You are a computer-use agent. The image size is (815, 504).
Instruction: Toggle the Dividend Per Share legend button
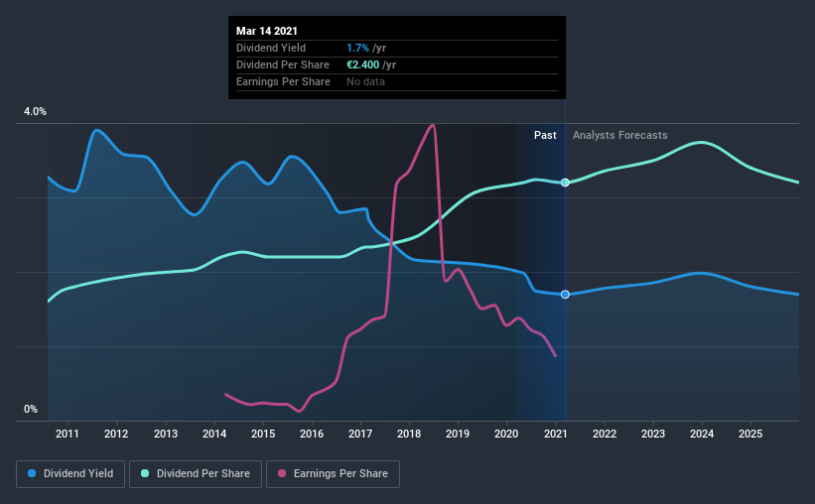tap(196, 474)
